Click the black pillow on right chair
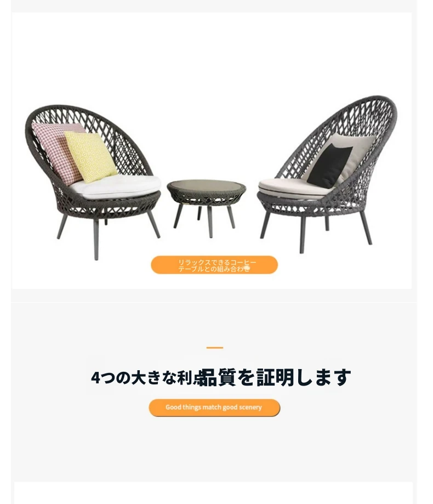Viewport: 433px width, 504px height. [330, 166]
